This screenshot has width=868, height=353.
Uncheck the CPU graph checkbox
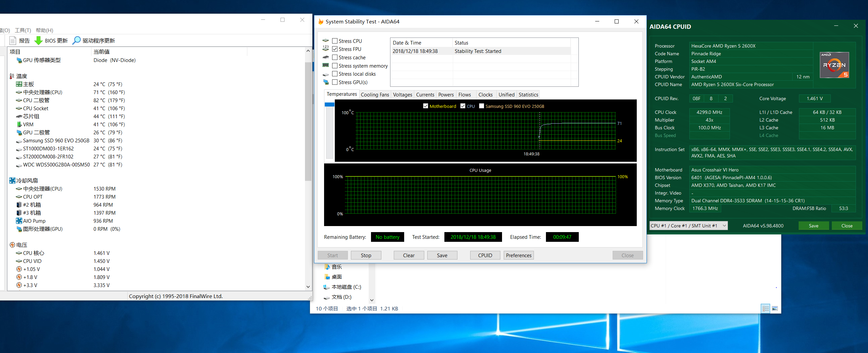point(462,106)
